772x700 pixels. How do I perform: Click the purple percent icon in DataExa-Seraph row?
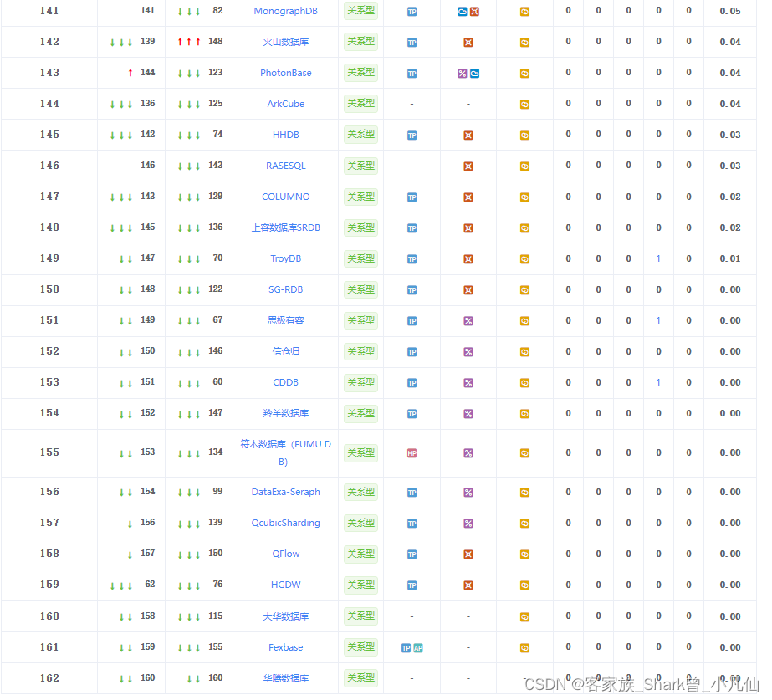pyautogui.click(x=468, y=493)
